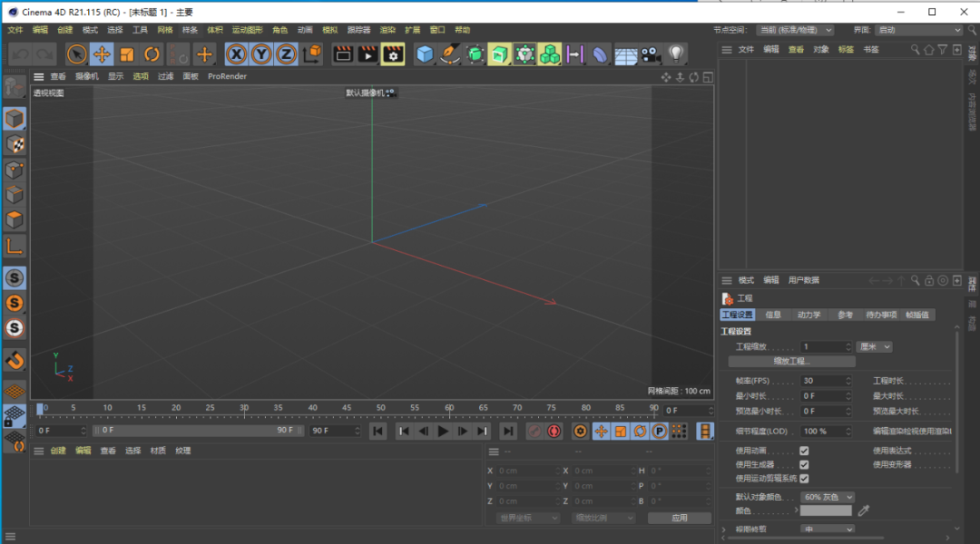Open the 界面 layout dropdown 启动
Screen dimensions: 980x544
coord(918,30)
